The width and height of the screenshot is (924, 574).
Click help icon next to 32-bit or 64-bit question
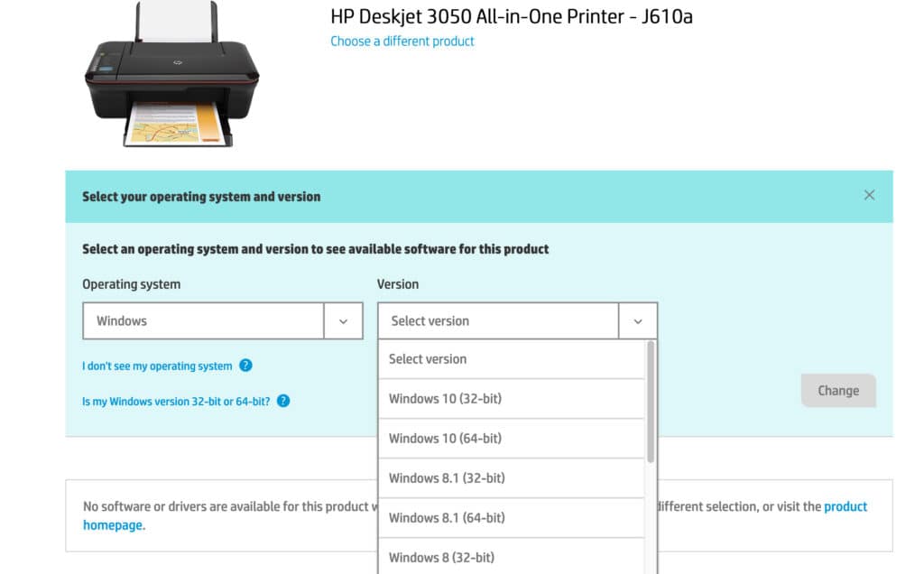coord(283,401)
